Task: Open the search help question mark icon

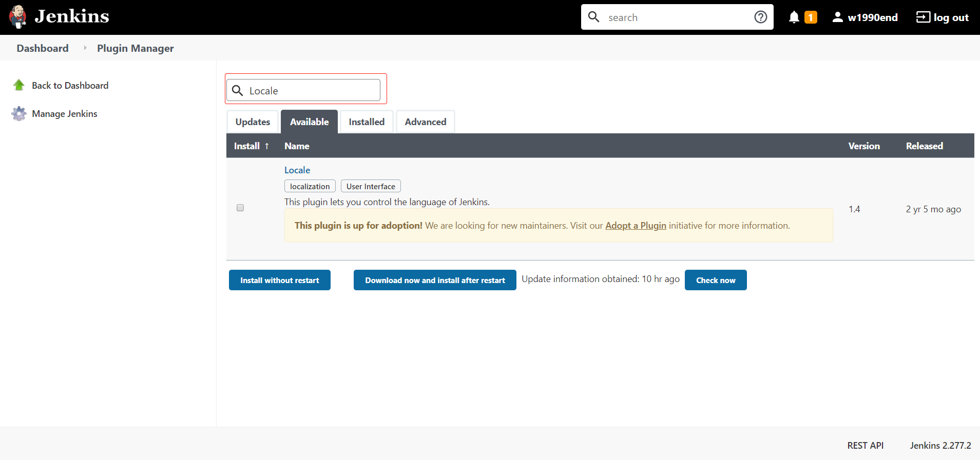Action: click(761, 17)
